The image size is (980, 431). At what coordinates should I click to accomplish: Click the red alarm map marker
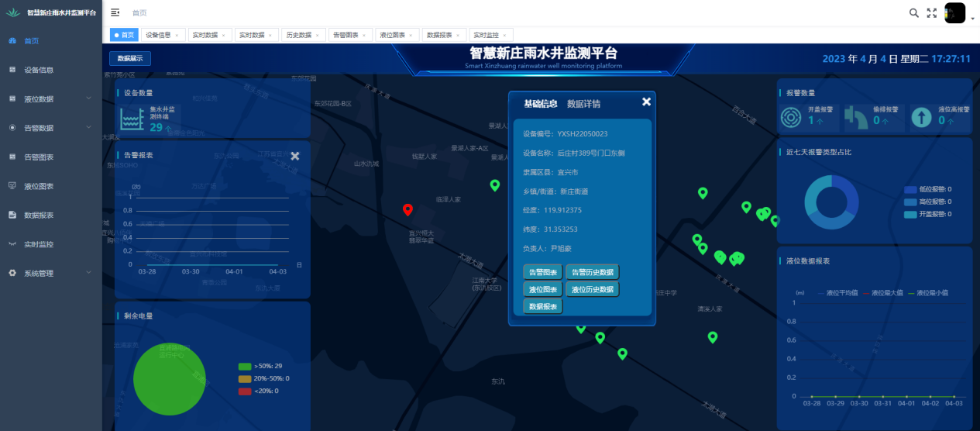coord(408,209)
